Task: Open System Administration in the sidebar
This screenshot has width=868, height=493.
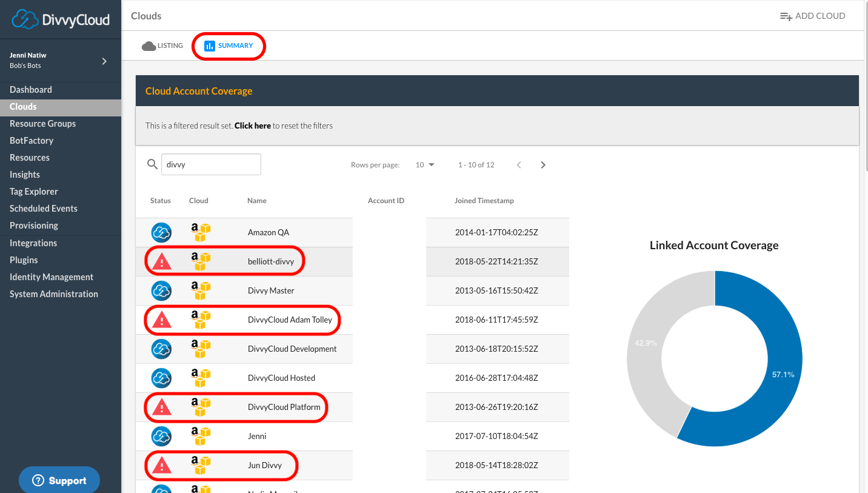Action: (x=54, y=294)
